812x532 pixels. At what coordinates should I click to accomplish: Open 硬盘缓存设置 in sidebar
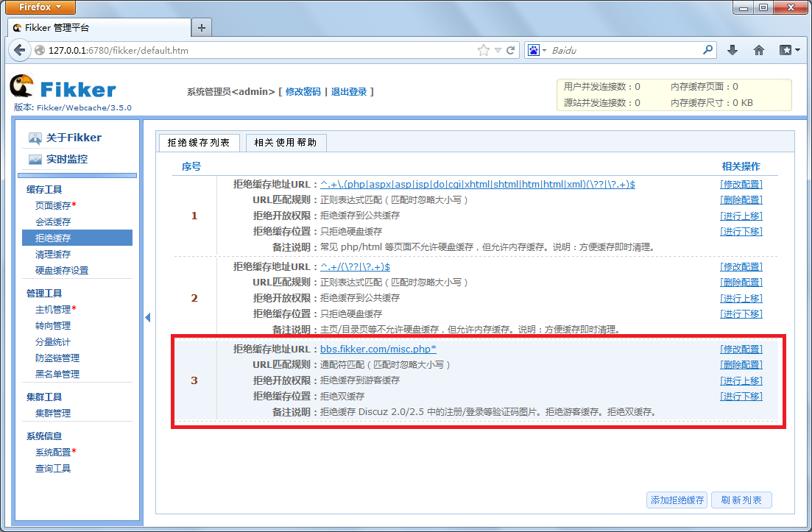(x=62, y=270)
